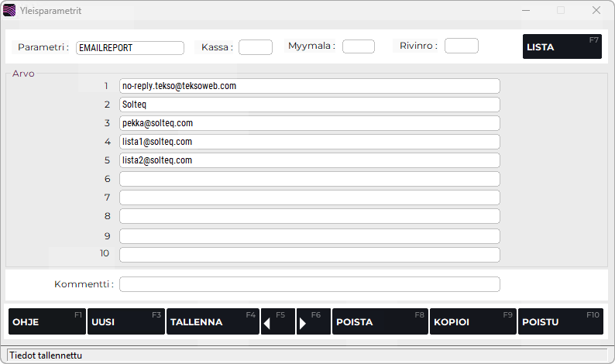Copy the parameter with KOPIOI
Viewport: 615px width, 364px height.
473,321
